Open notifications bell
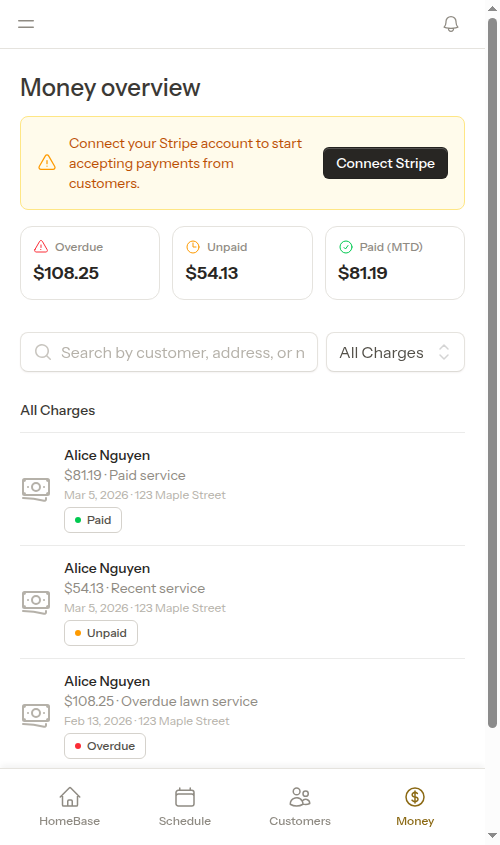Image resolution: width=500 pixels, height=845 pixels. [x=451, y=24]
